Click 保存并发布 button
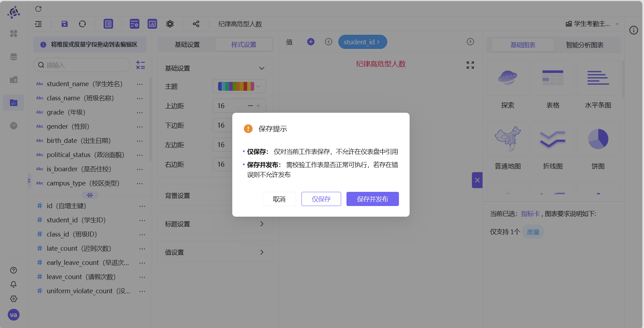644x328 pixels. [373, 199]
